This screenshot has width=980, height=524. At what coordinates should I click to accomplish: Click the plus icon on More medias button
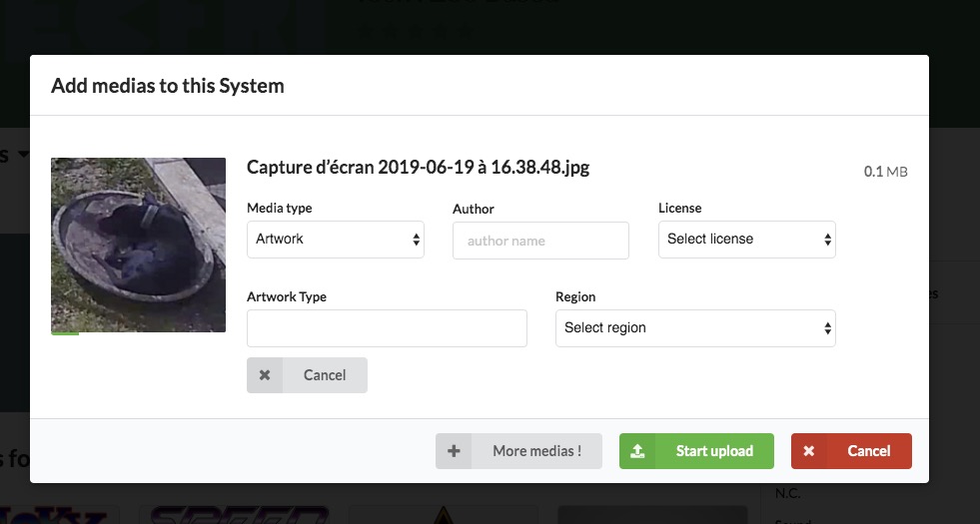click(x=454, y=451)
